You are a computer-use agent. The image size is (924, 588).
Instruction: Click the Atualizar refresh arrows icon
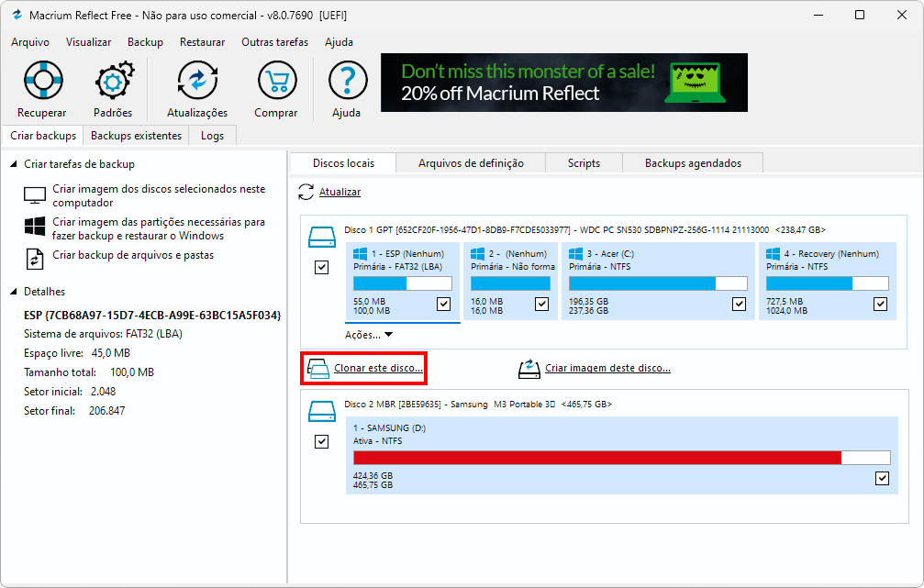(306, 192)
